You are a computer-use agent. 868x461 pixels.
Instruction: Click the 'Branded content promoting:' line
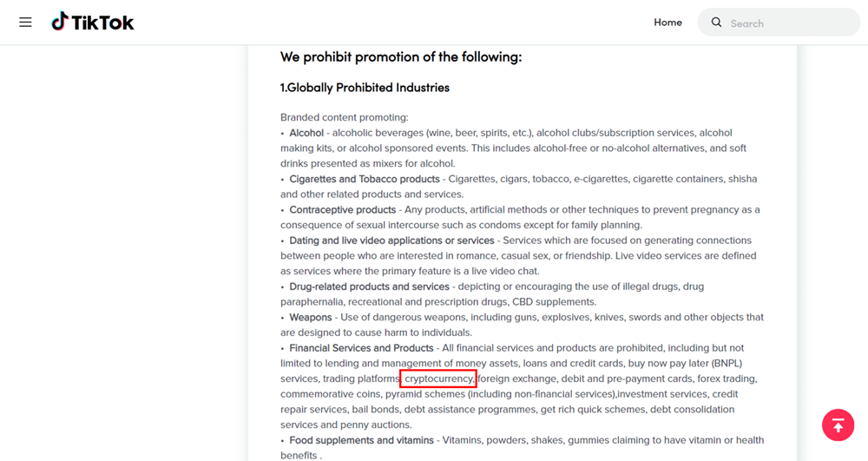(345, 117)
